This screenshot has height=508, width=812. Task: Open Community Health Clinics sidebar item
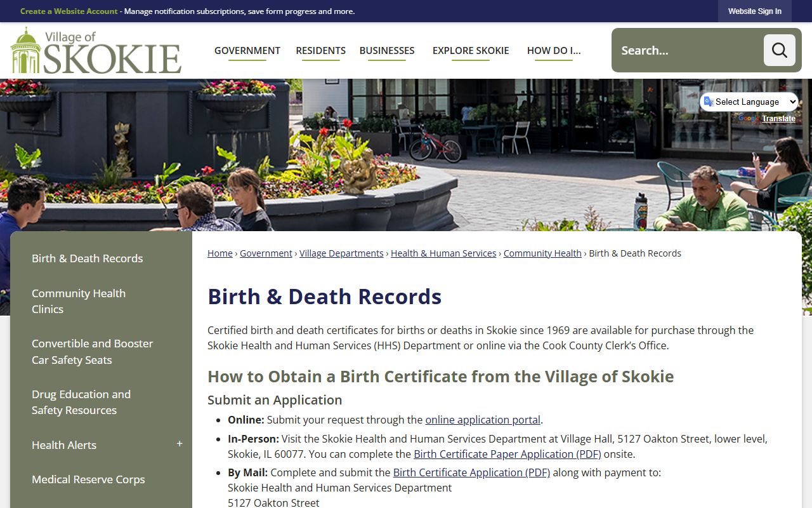pyautogui.click(x=79, y=301)
